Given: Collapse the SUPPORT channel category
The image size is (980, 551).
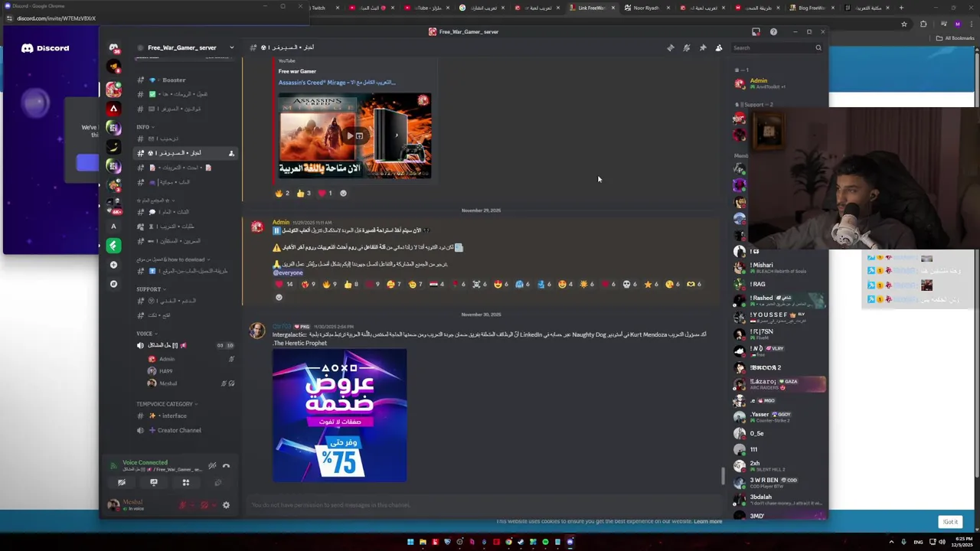Looking at the screenshot, I should 151,289.
